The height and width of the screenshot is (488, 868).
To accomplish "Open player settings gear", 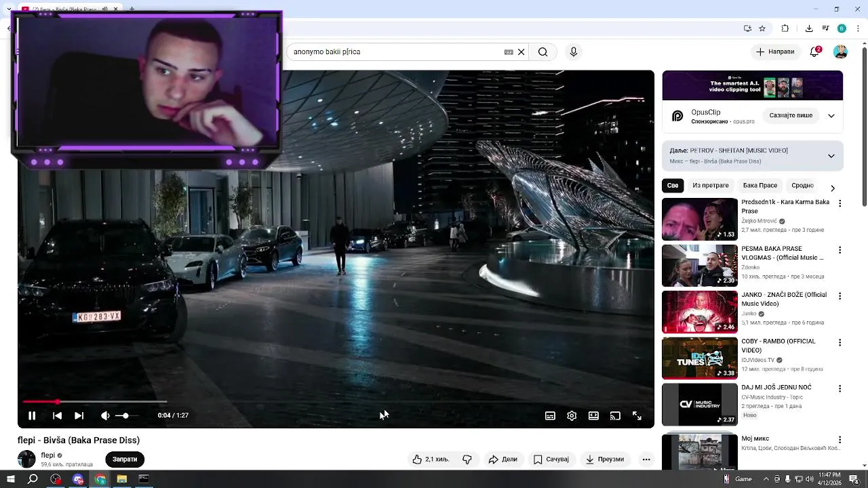I will [572, 415].
